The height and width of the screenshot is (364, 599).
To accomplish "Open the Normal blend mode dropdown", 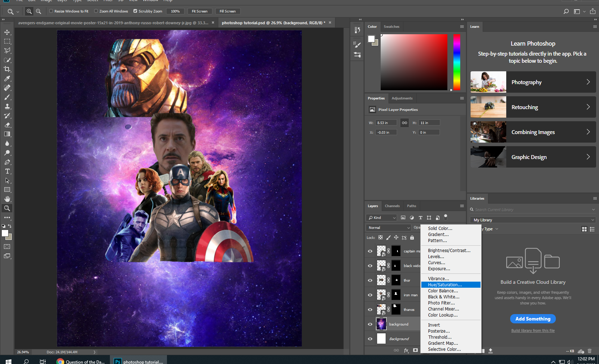I will 389,227.
